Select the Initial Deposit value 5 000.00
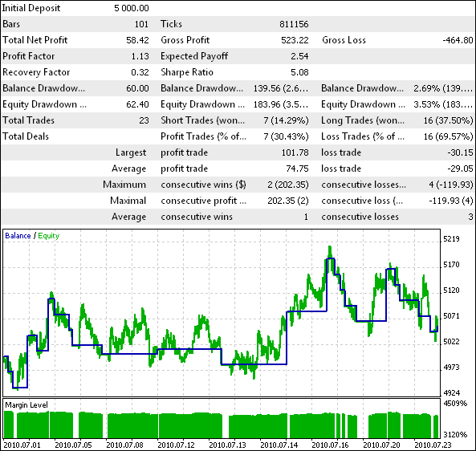Screen dimensions: 476x451 [132, 8]
